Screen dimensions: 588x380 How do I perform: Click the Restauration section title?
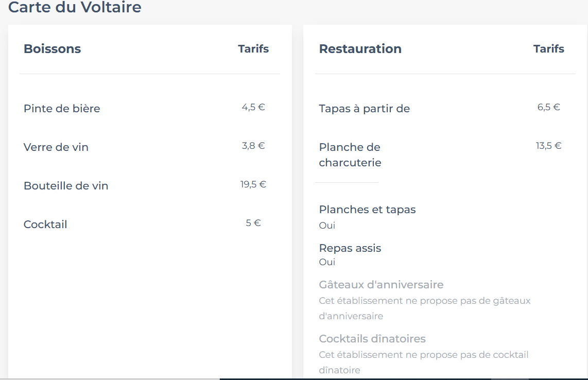pyautogui.click(x=360, y=49)
